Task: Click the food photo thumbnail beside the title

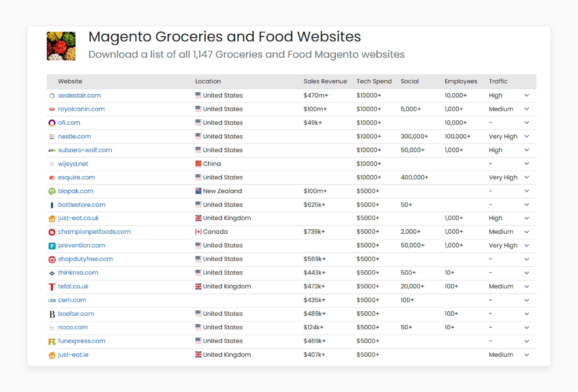Action: pos(61,46)
